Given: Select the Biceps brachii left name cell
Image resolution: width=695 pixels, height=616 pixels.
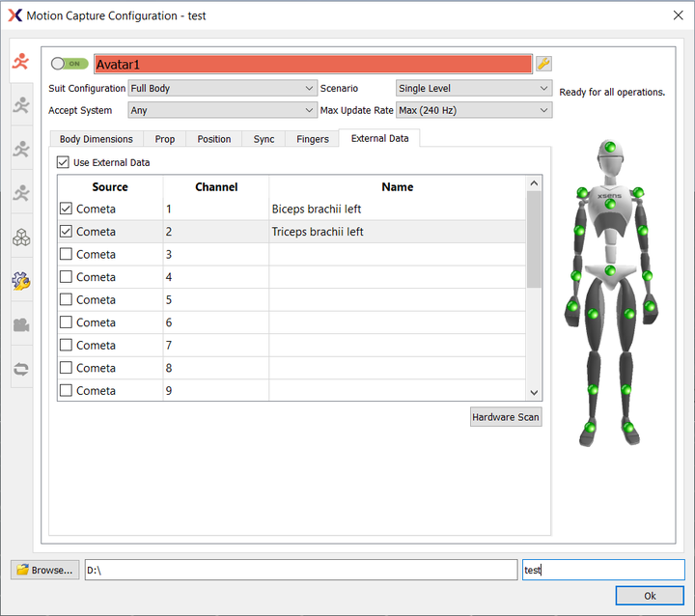Looking at the screenshot, I should 397,209.
